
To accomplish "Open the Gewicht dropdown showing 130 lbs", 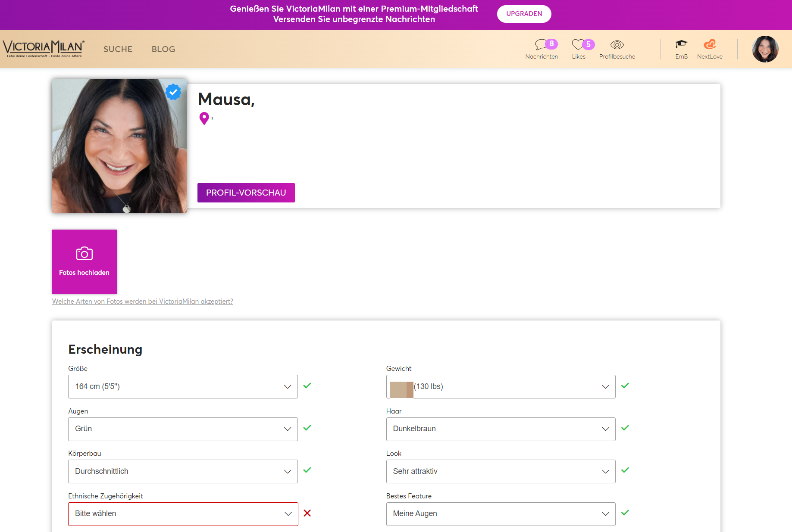I will [501, 386].
